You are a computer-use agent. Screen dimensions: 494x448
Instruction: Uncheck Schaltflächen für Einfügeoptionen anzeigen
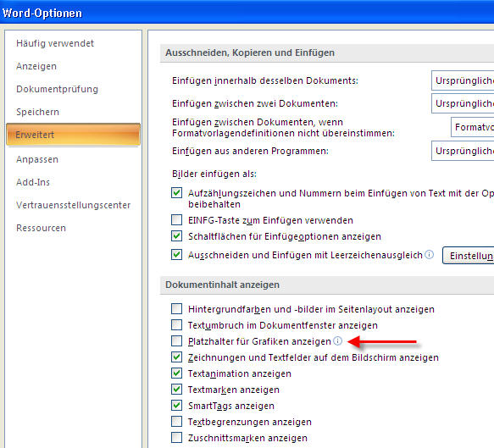pos(176,235)
